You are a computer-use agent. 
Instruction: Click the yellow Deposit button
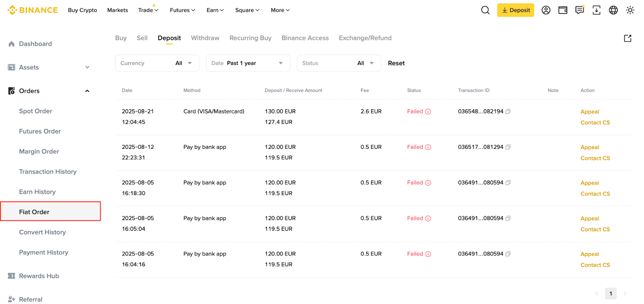(x=515, y=10)
